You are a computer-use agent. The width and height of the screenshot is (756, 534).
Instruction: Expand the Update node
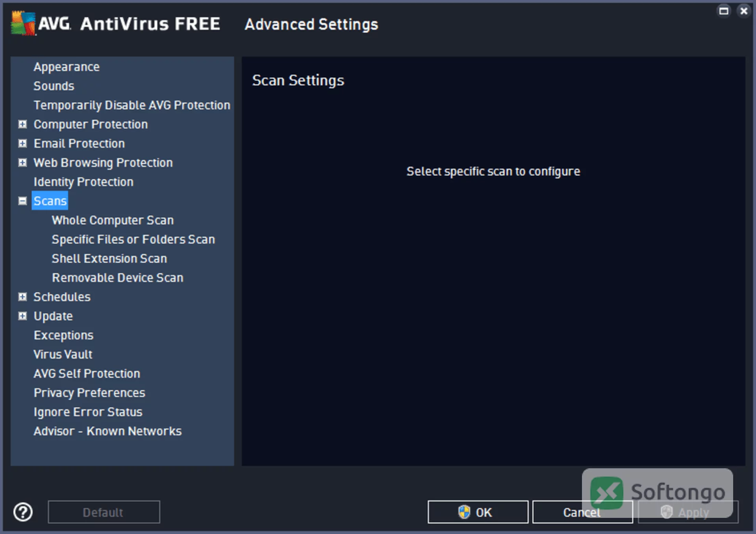(23, 316)
